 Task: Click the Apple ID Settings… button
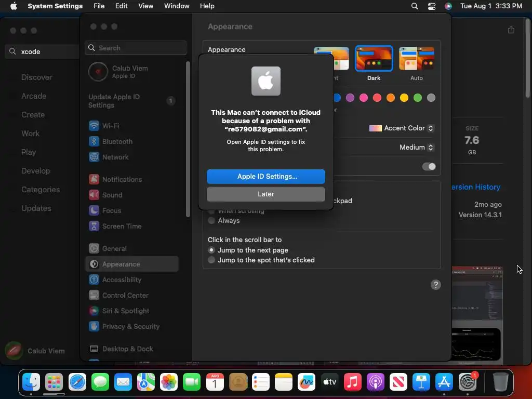coord(265,177)
